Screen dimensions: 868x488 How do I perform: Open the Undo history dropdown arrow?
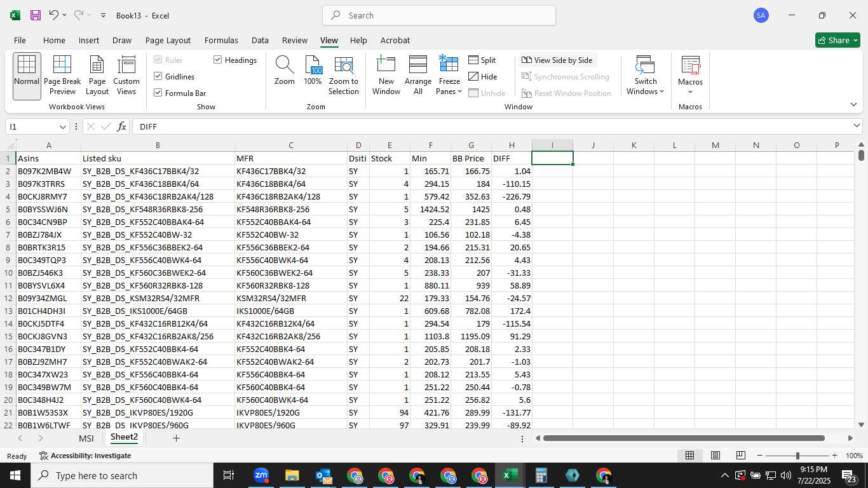pyautogui.click(x=64, y=15)
